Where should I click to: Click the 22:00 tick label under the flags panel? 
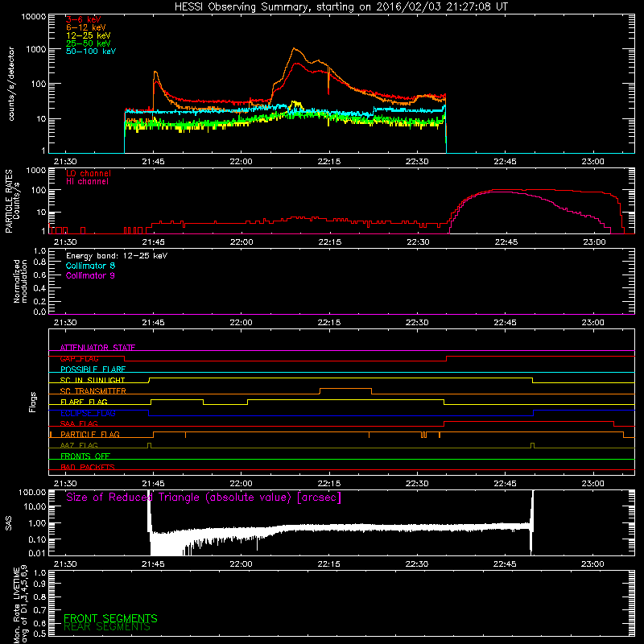(241, 484)
